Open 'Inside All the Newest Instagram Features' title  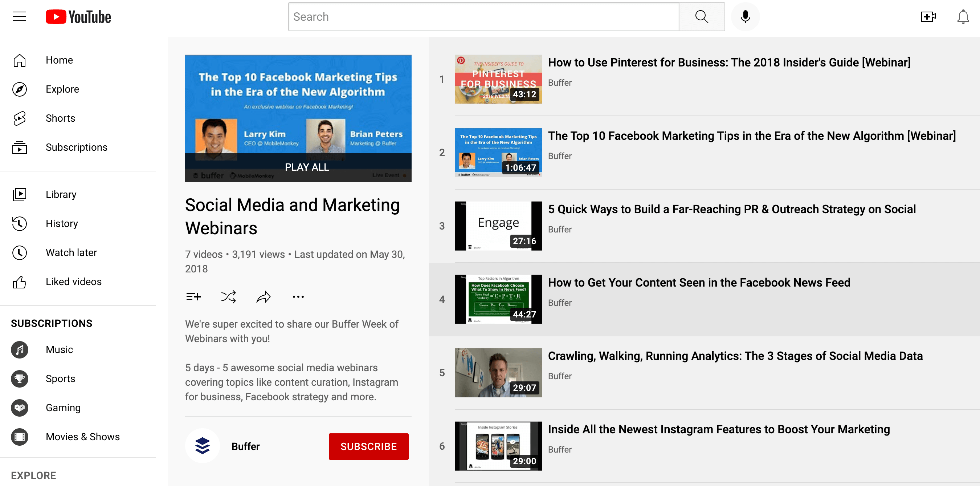pos(719,429)
